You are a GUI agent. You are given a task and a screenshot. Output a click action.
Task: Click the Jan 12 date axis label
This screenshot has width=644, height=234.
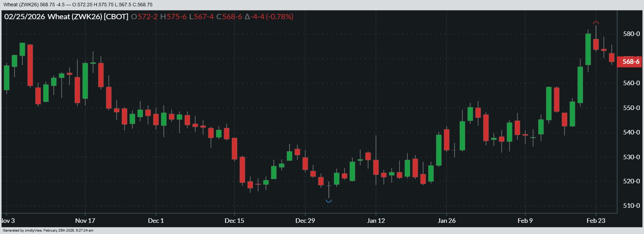[x=376, y=221]
